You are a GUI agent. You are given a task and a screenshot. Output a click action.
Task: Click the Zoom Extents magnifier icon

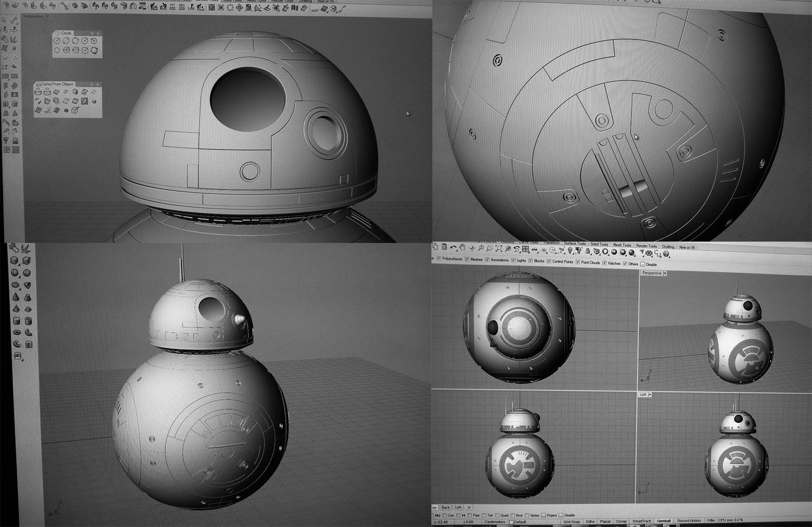(x=499, y=248)
